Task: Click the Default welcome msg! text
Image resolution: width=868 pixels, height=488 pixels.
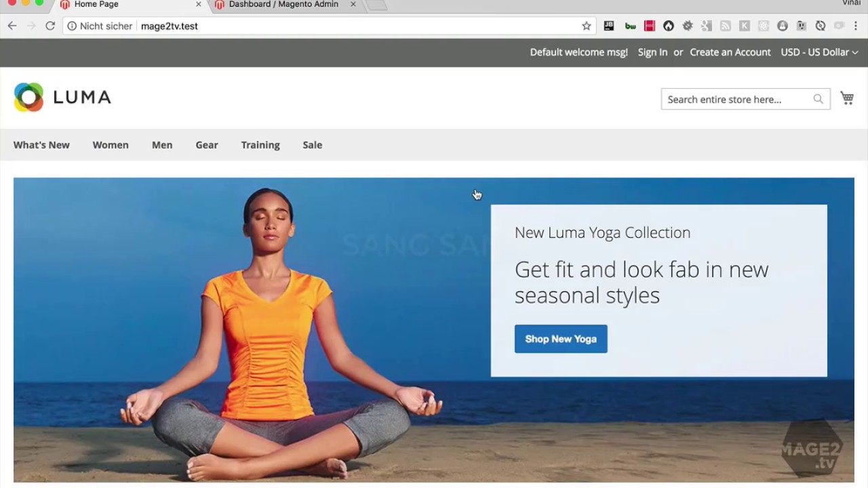Action: click(x=579, y=52)
